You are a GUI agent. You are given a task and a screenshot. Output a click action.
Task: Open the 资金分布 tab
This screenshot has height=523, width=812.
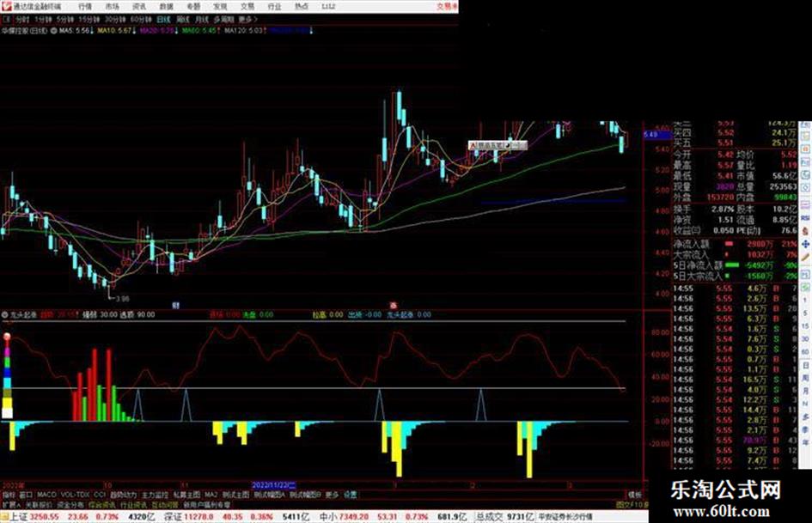click(70, 505)
